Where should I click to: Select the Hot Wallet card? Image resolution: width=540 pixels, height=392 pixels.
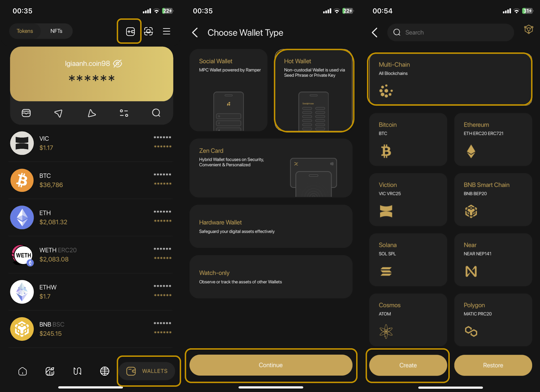[x=314, y=90]
